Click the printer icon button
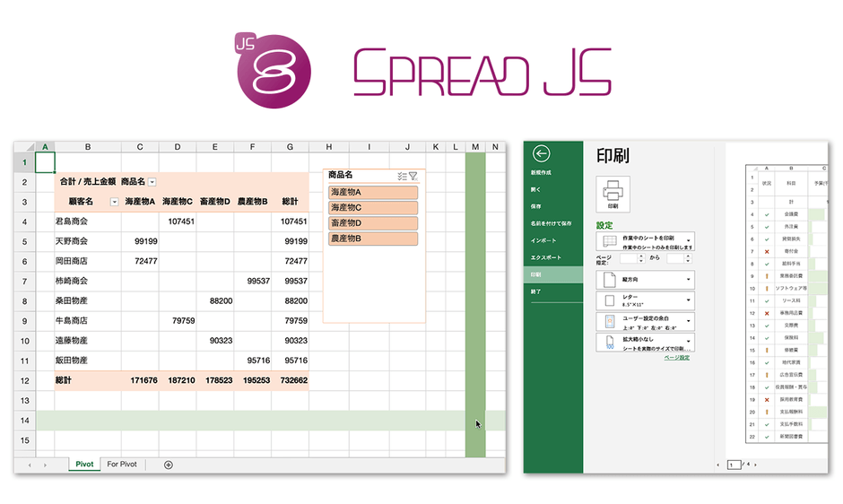843x504 pixels. point(613,193)
